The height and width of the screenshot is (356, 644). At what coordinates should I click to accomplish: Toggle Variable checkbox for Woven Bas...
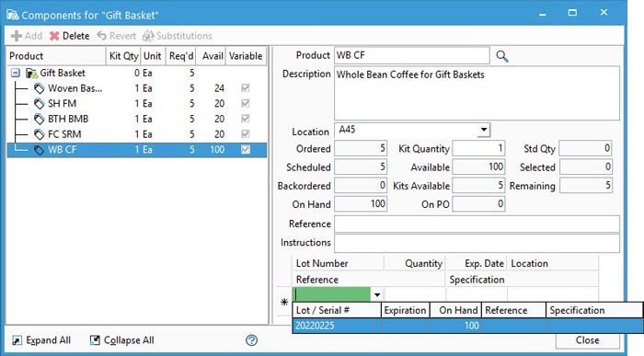(246, 88)
